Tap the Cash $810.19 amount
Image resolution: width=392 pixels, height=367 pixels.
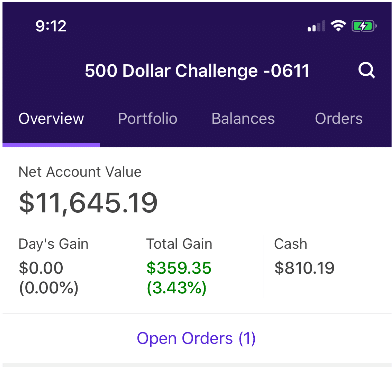(x=304, y=268)
